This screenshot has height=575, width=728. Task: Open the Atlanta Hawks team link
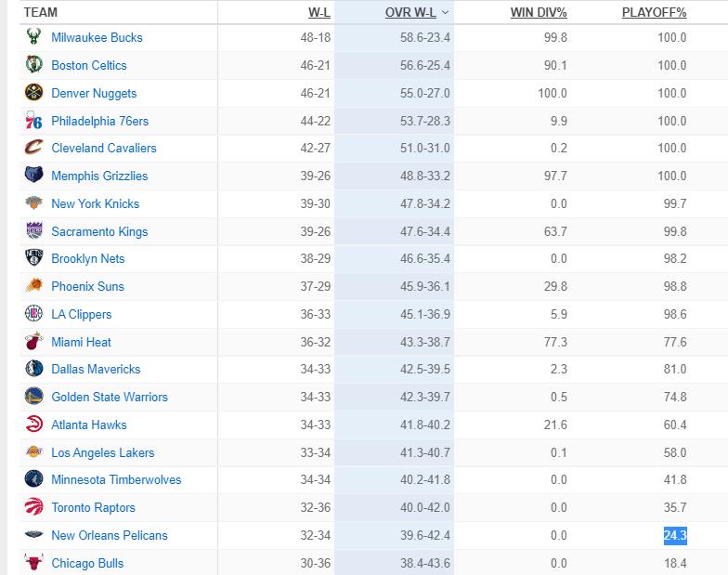89,425
